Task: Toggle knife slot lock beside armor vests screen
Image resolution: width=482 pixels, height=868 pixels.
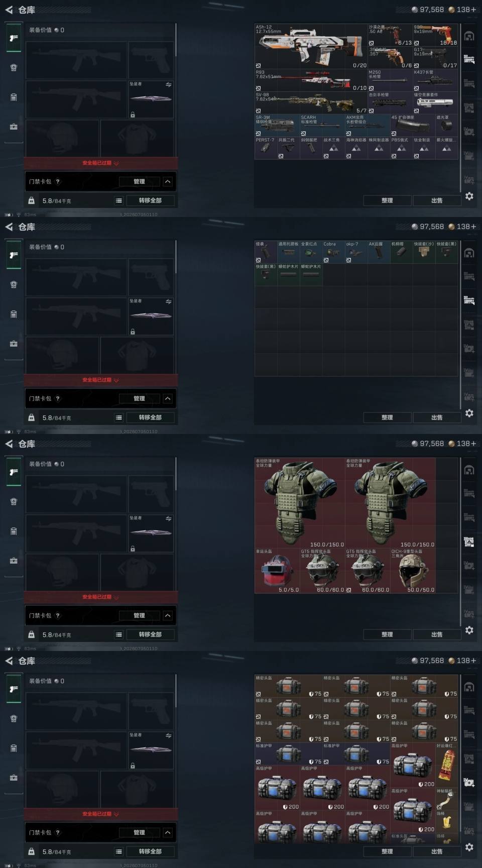Action: (133, 549)
